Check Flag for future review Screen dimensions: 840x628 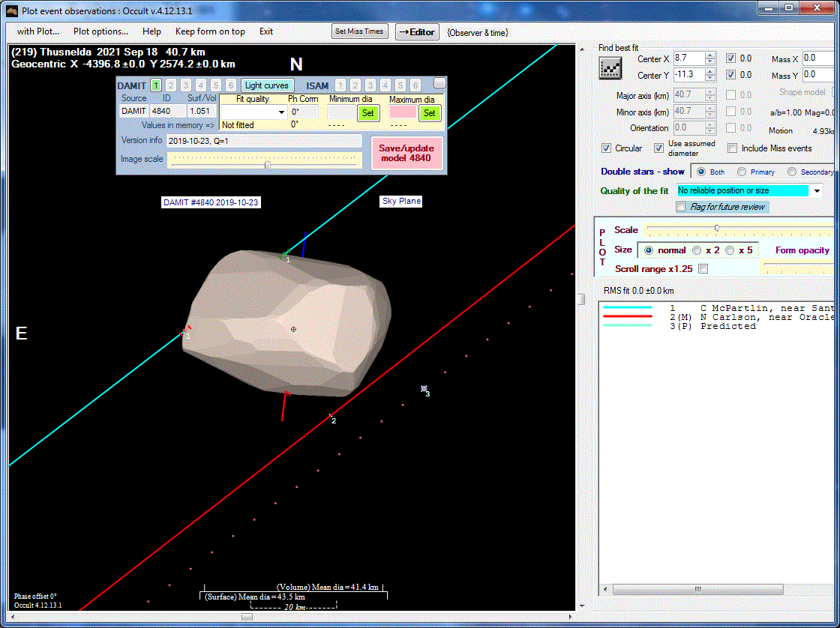click(681, 207)
